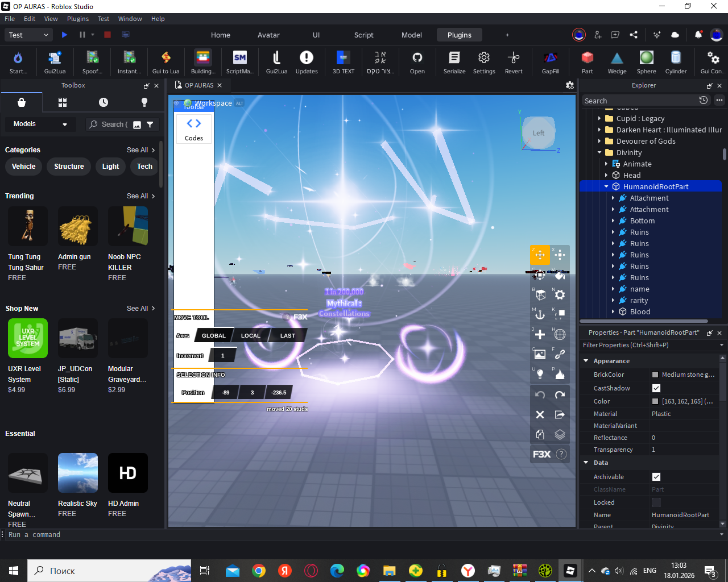The height and width of the screenshot is (582, 728).
Task: Set move axes to LAST
Action: 288,335
